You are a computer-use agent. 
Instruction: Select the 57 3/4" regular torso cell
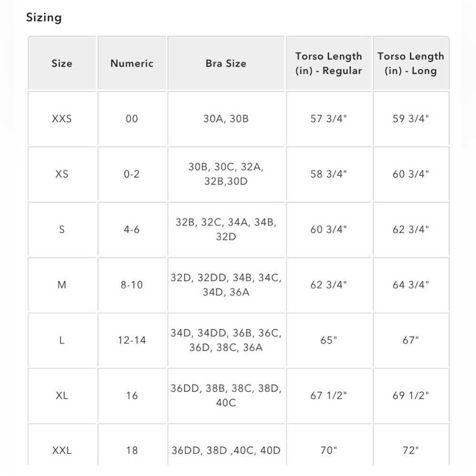click(328, 119)
